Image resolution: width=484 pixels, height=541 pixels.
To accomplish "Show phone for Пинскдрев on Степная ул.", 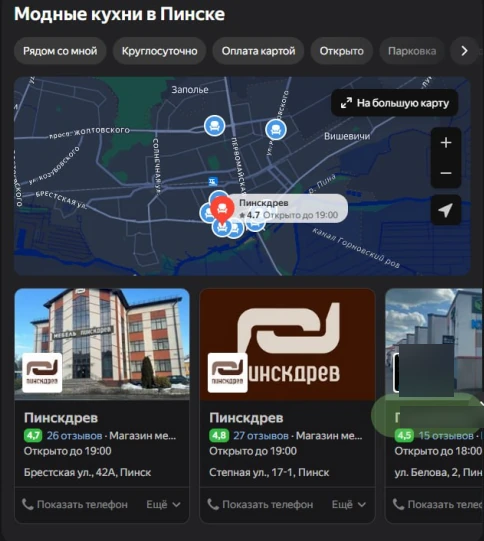I will coord(260,504).
